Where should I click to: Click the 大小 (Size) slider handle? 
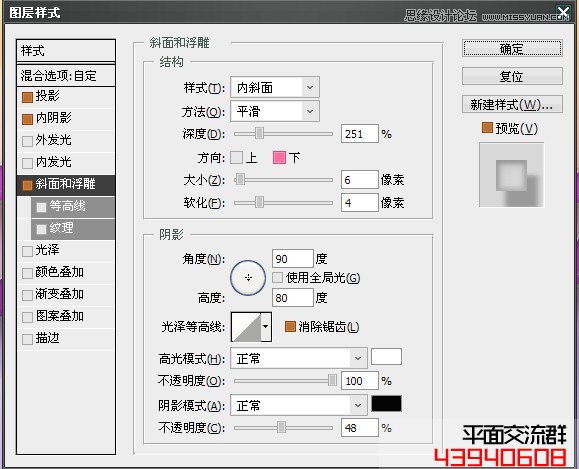coord(240,180)
